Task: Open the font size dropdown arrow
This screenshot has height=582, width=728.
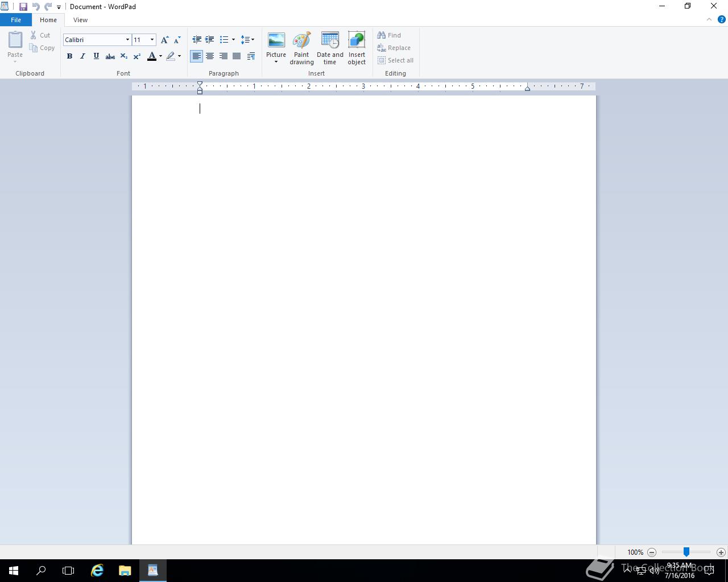Action: click(152, 40)
